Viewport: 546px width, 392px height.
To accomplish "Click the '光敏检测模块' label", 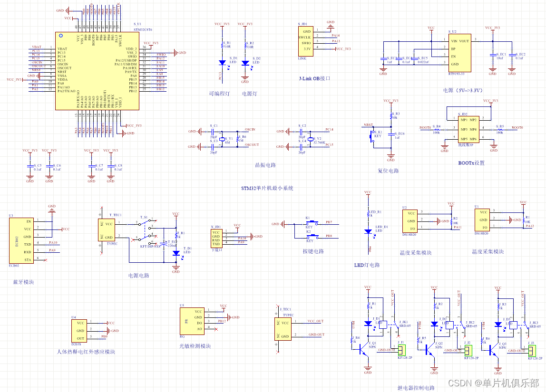I will pyautogui.click(x=195, y=346).
